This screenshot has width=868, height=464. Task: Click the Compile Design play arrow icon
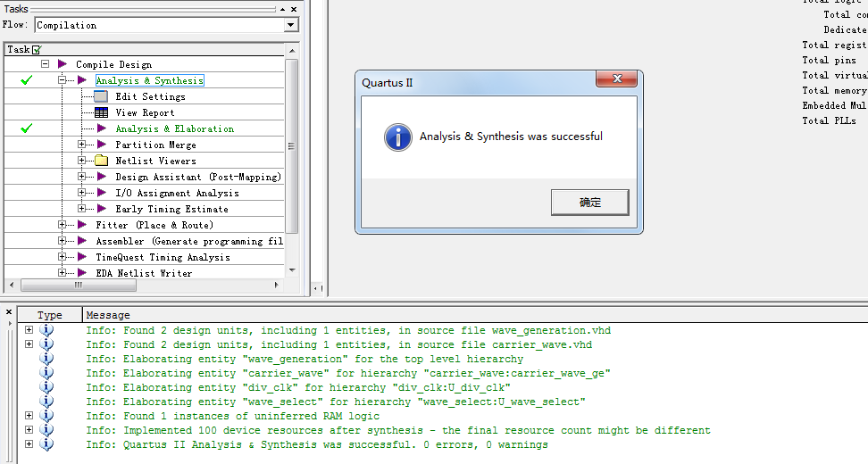(63, 64)
